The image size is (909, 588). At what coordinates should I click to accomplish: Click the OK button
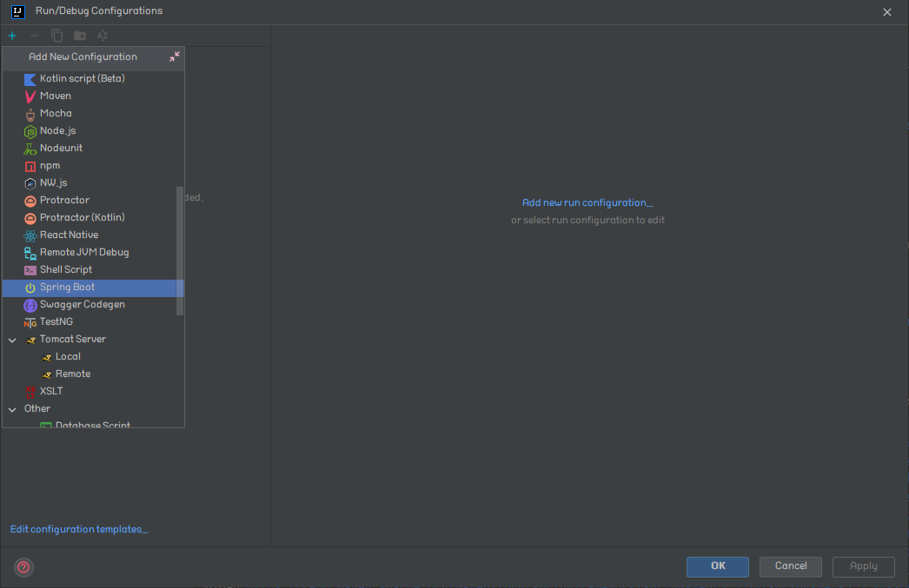coord(718,566)
